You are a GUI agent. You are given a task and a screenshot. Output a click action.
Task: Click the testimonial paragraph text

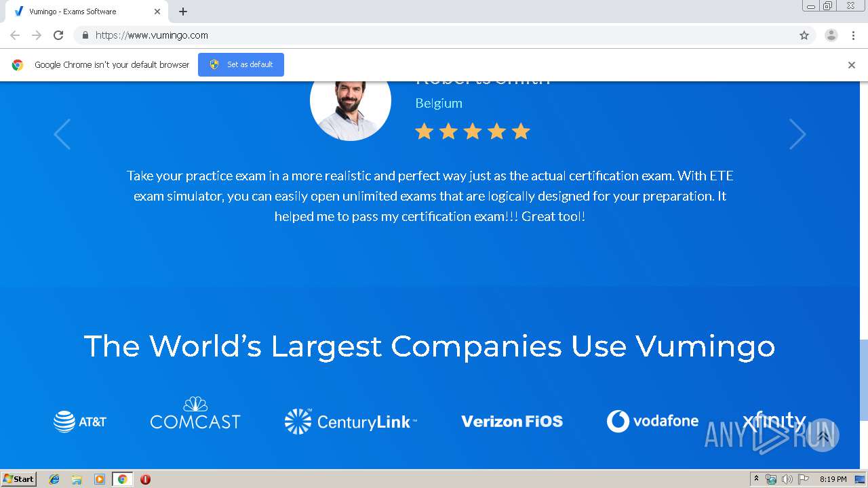(x=430, y=196)
